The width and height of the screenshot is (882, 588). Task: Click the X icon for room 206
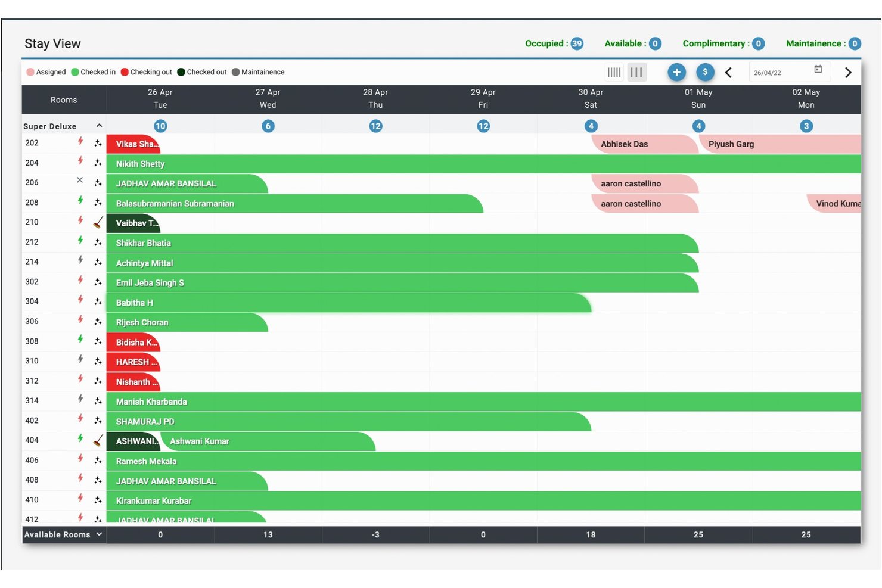tap(80, 180)
